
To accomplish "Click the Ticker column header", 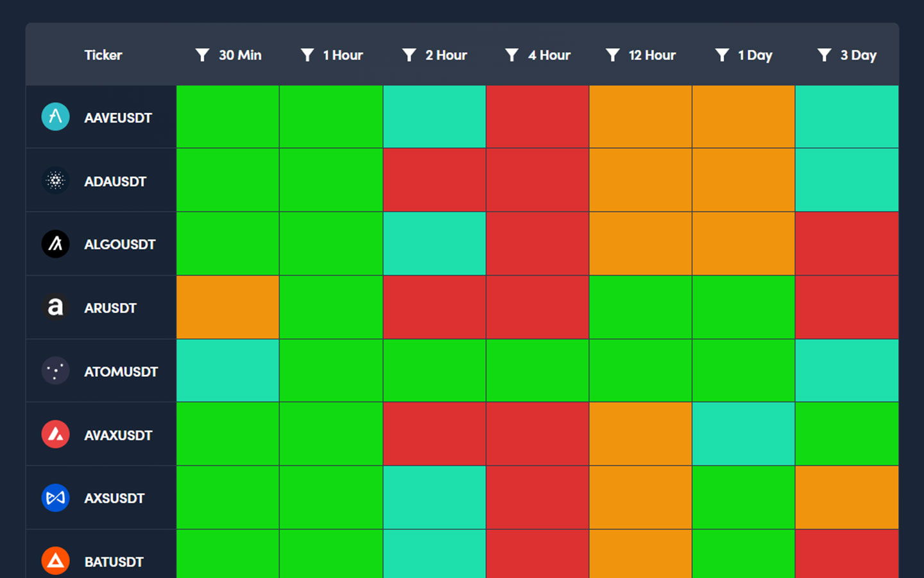I will [103, 55].
